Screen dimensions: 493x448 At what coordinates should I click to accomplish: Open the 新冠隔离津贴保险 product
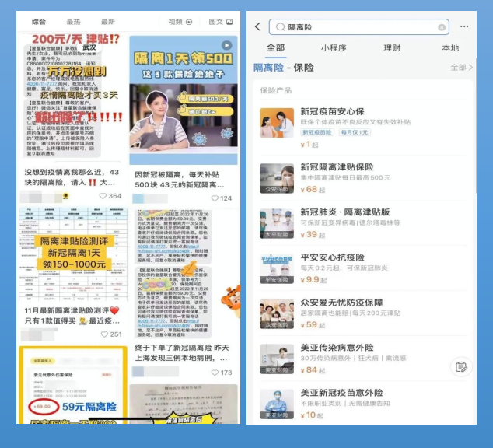coord(362,178)
